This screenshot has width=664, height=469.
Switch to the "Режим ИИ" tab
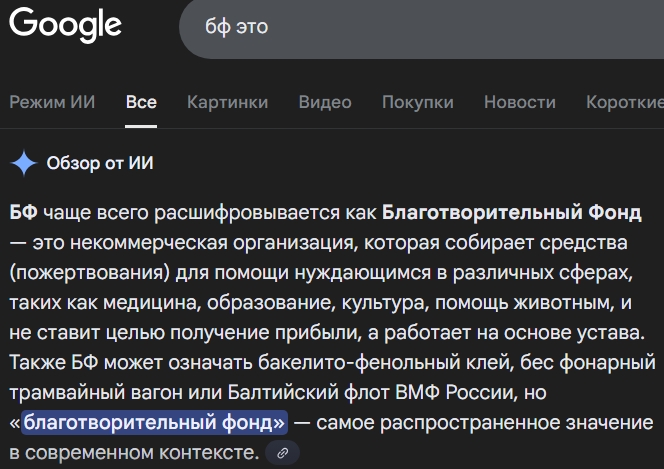pos(52,102)
